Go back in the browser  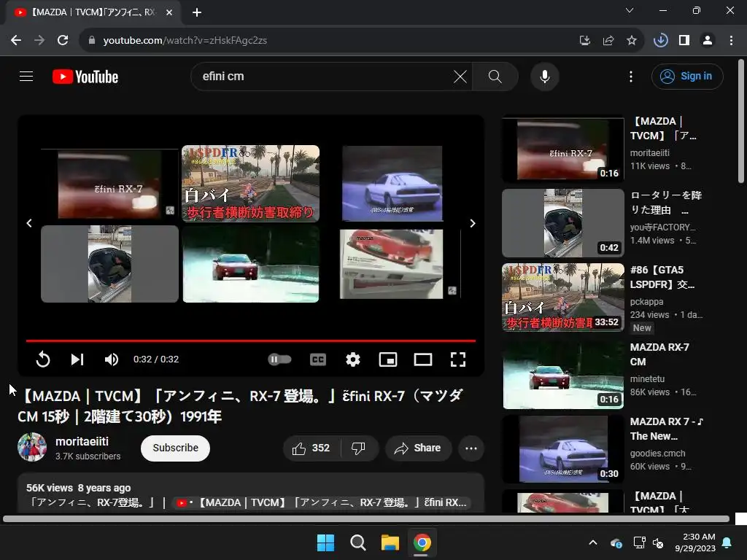[16, 41]
